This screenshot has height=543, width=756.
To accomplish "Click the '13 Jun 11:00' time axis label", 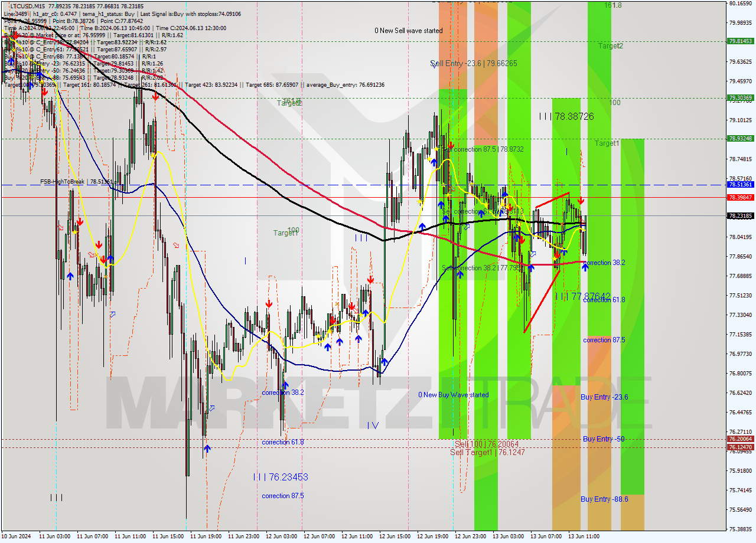I will [584, 537].
